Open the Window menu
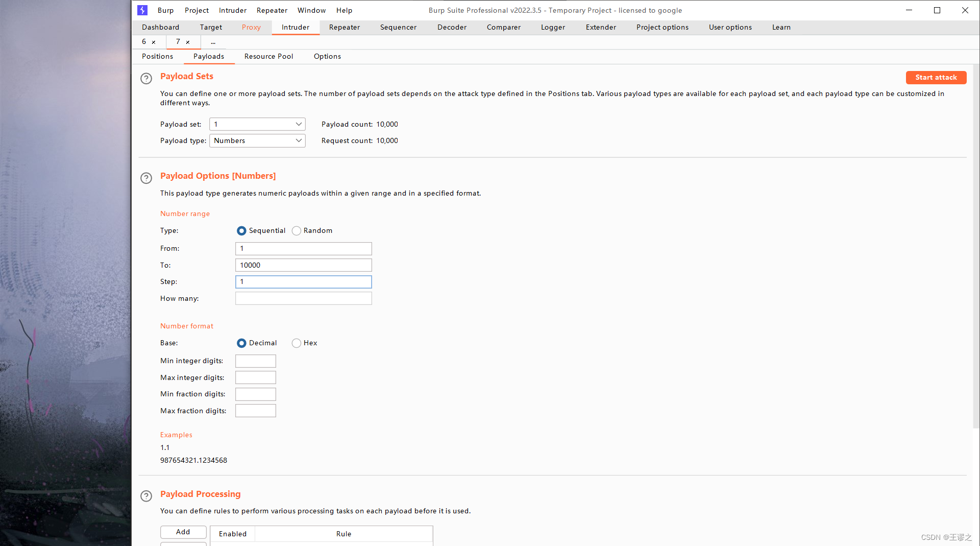980x546 pixels. [311, 10]
